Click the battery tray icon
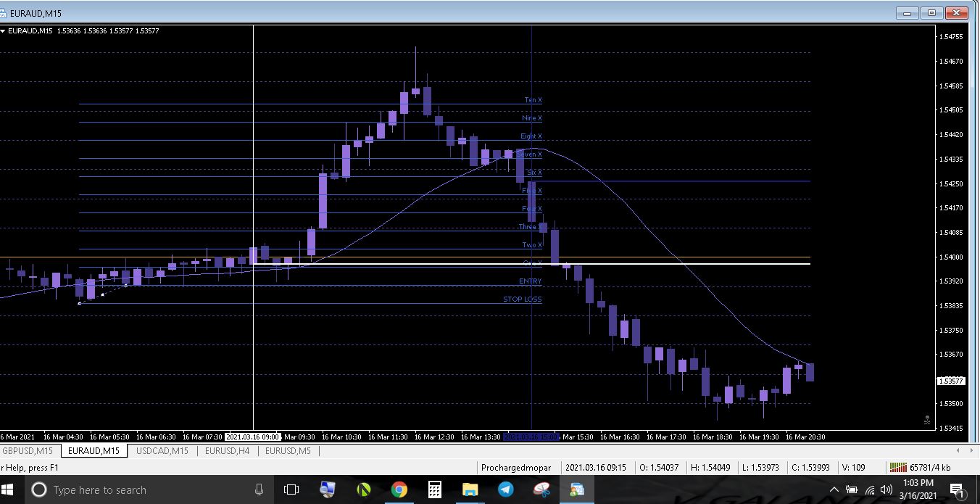The image size is (980, 504). coord(852,490)
